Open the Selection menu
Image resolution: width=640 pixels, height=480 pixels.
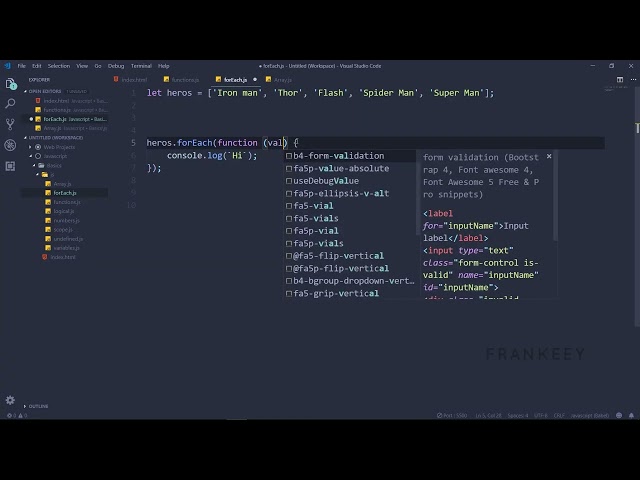(59, 66)
